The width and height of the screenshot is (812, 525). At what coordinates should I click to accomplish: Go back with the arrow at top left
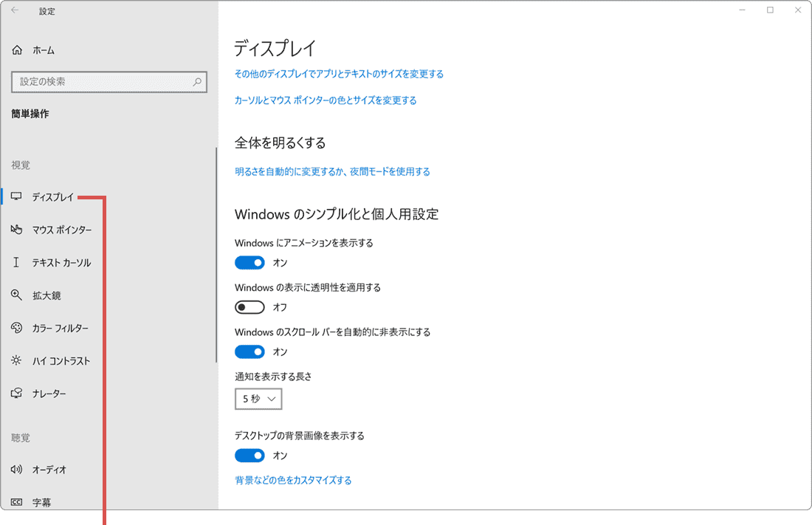(x=16, y=10)
